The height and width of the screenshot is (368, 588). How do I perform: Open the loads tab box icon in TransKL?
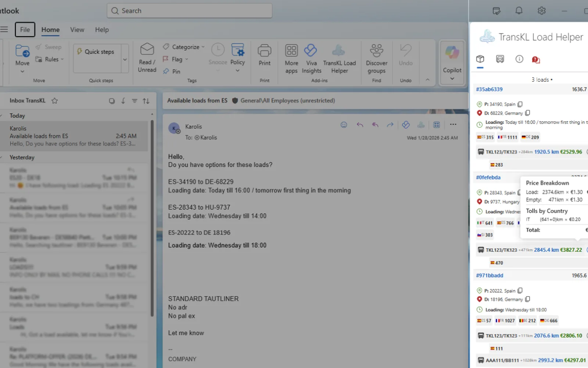[480, 59]
